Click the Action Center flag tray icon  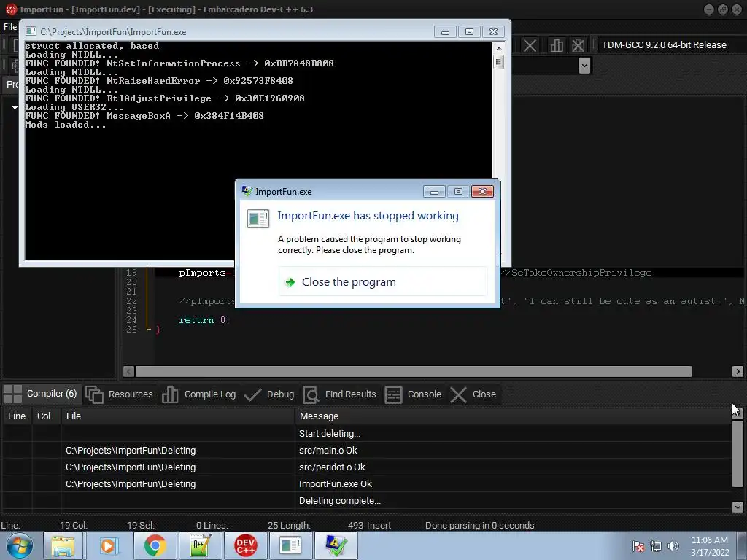(638, 546)
